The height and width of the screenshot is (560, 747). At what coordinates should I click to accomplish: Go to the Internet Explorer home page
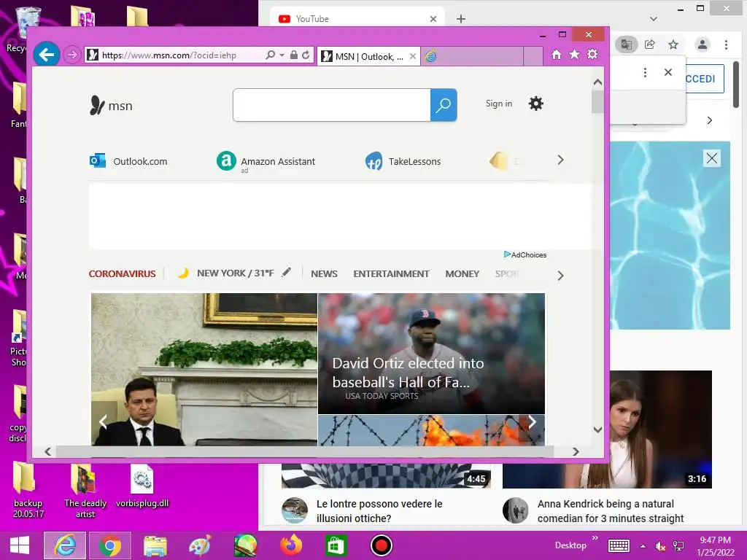557,55
